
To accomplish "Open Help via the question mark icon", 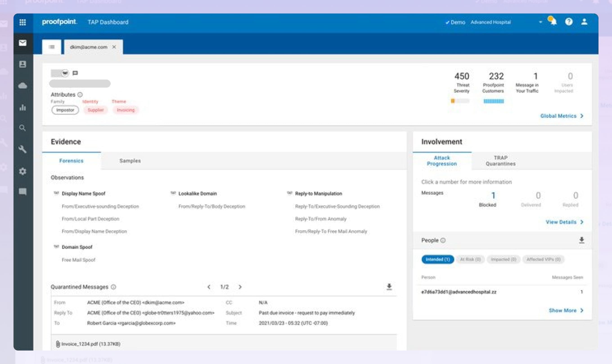I will (x=569, y=22).
